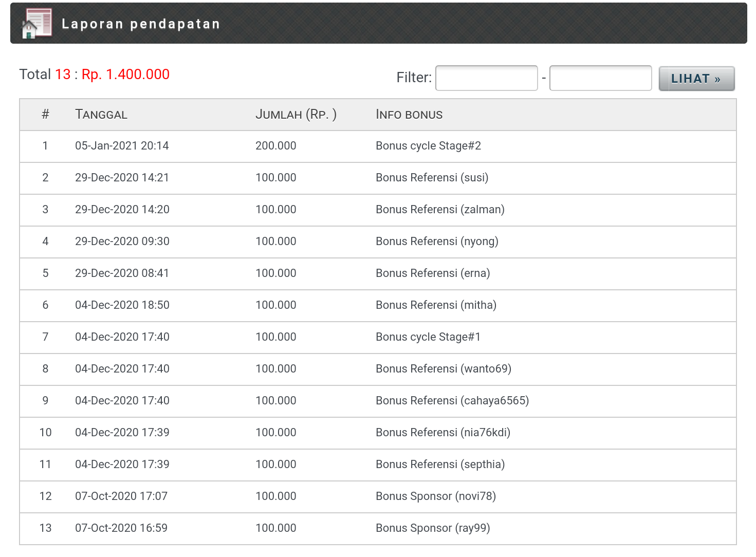Click Bonus Referensi (zalman)
The image size is (756, 557).
[x=440, y=210]
